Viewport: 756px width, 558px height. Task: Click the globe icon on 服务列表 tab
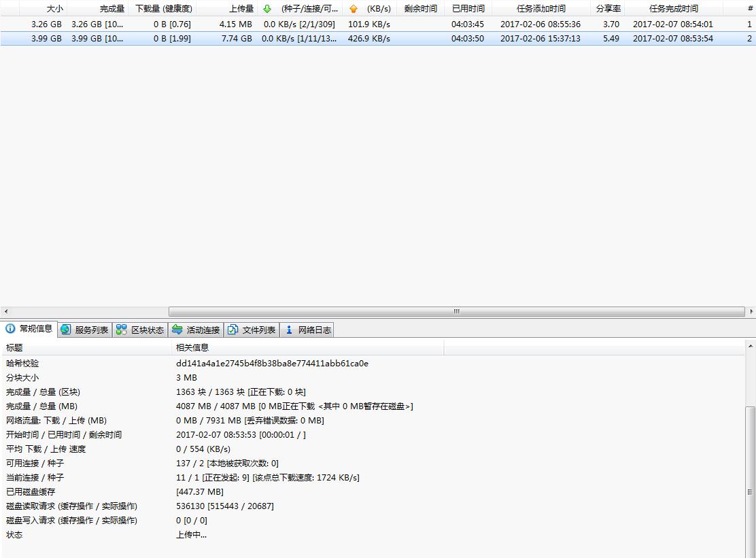(66, 330)
